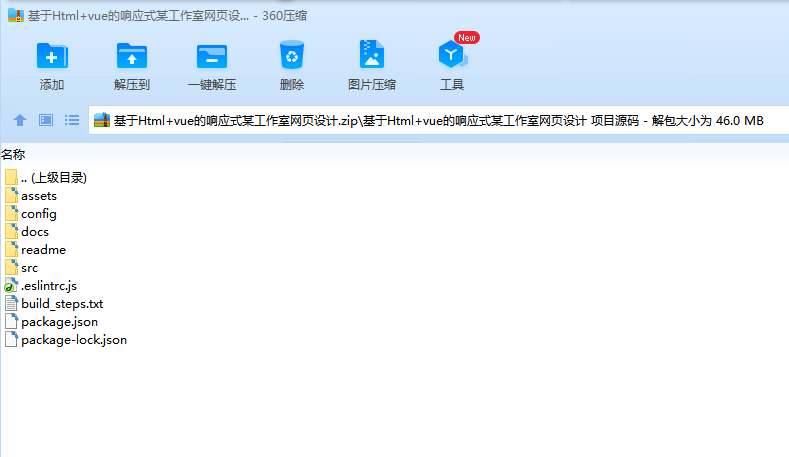Select the '.eslintrc.js' file name
This screenshot has width=789, height=457.
49,286
